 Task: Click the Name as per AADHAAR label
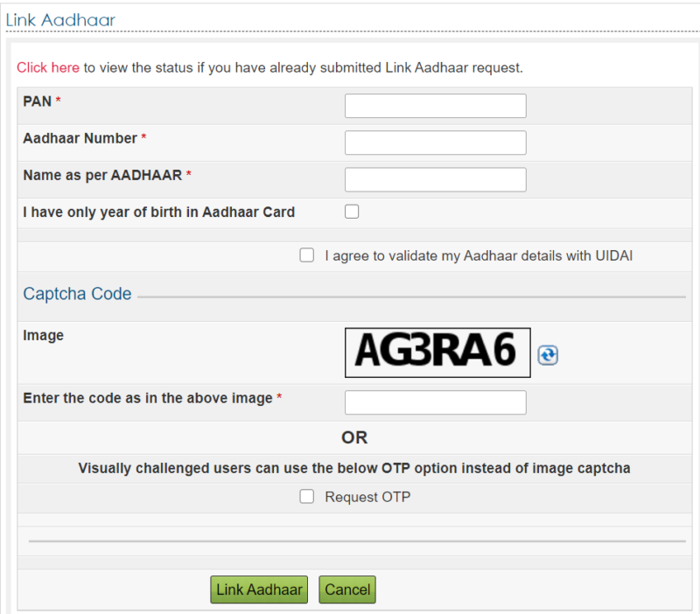click(x=102, y=175)
